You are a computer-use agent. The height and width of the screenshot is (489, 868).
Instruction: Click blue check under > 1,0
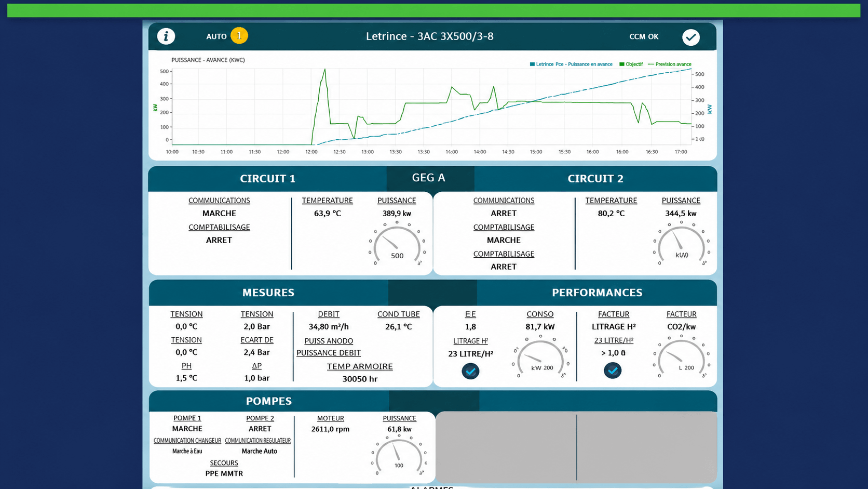coord(613,371)
